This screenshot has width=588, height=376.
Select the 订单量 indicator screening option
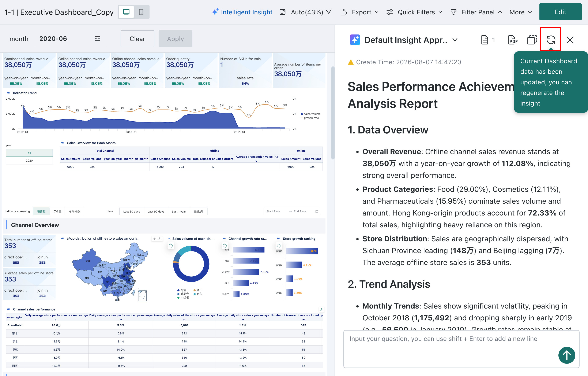coord(57,211)
